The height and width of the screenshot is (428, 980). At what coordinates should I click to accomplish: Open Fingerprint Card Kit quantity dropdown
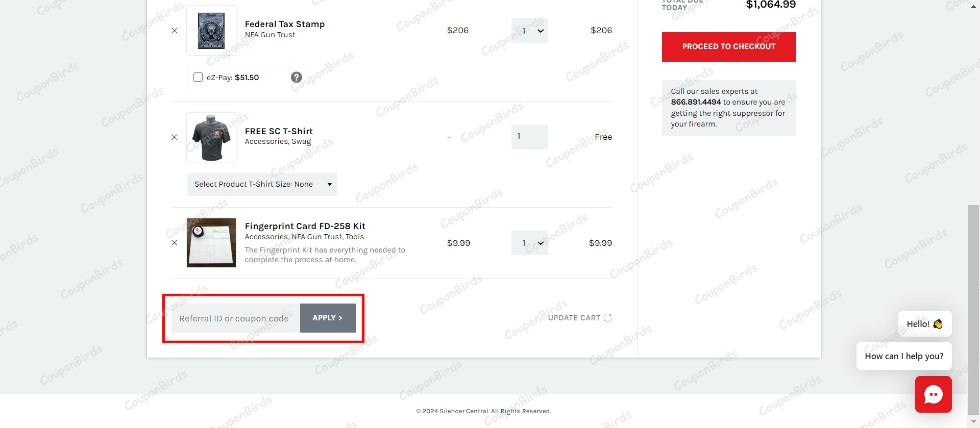(530, 243)
